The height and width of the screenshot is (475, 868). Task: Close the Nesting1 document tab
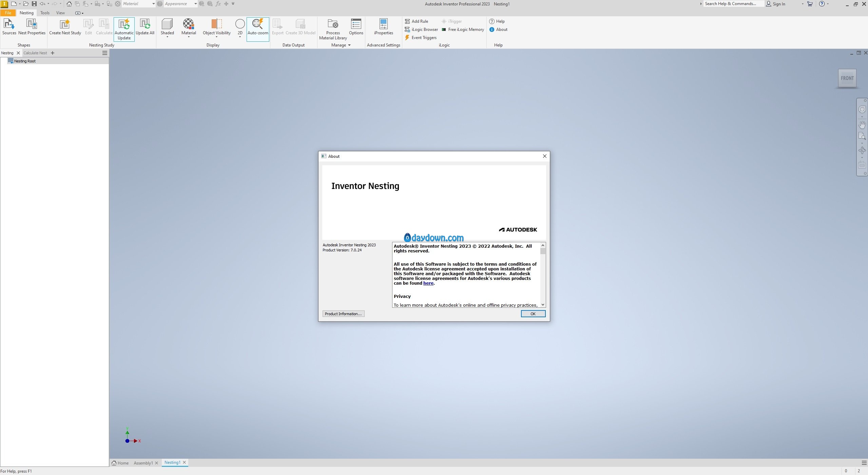click(185, 462)
